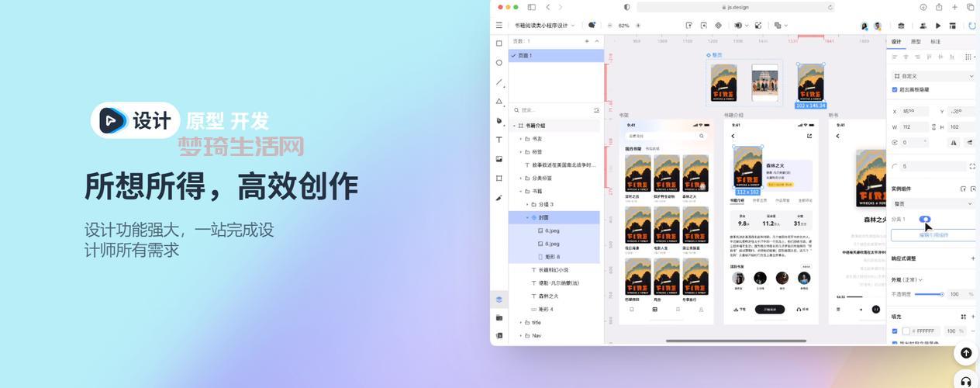Viewport: 980px width, 388px height.
Task: Collapse the pages list chevron
Action: [596, 41]
